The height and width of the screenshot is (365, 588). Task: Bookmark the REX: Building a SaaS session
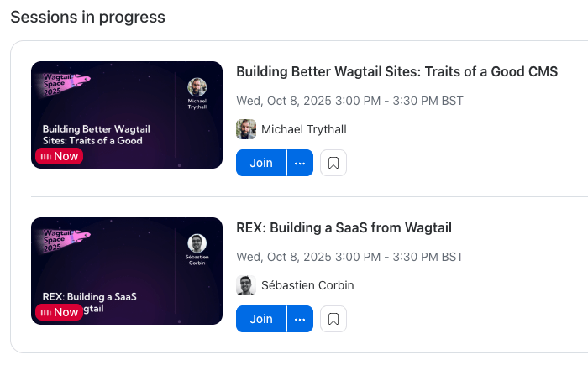click(x=333, y=319)
